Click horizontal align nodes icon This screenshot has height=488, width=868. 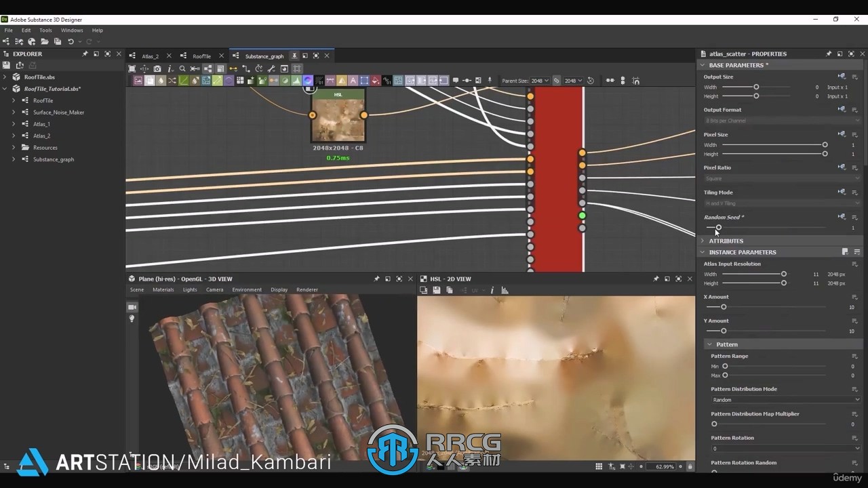610,80
